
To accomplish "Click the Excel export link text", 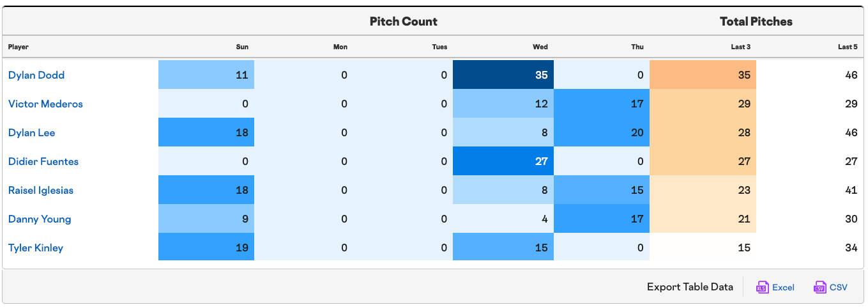I will click(x=783, y=287).
